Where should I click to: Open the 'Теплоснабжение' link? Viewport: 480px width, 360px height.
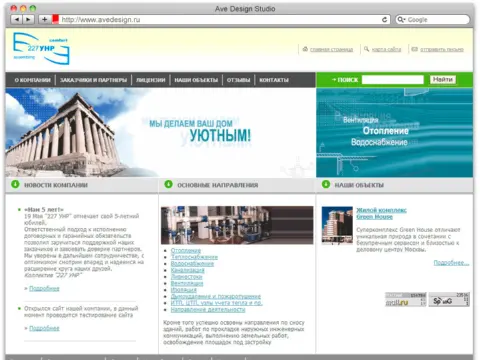click(194, 257)
